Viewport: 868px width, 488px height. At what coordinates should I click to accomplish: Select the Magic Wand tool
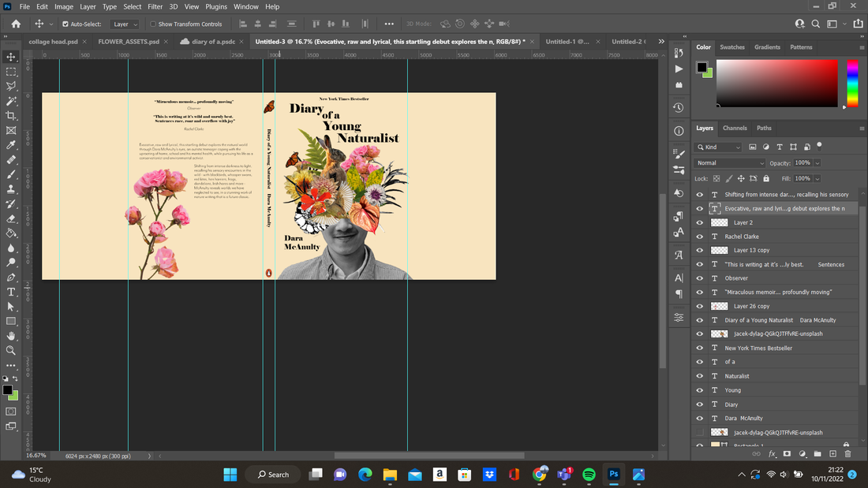pos(11,101)
